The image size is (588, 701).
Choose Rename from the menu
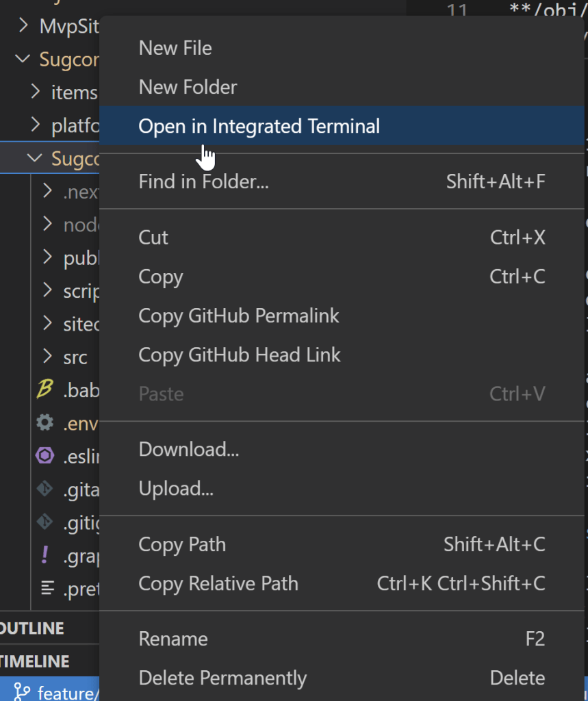point(173,639)
